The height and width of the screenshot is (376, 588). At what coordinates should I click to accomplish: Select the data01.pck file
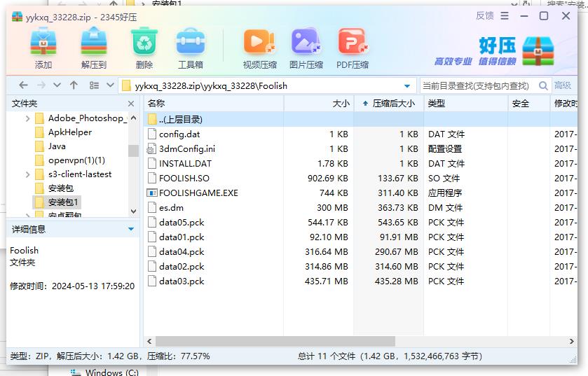pos(360,237)
